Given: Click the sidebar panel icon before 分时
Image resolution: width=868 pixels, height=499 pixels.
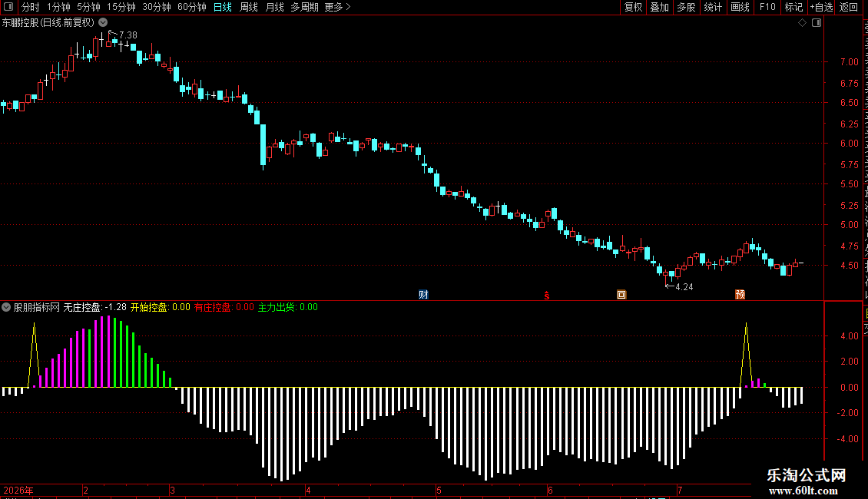Looking at the screenshot, I should click(8, 7).
